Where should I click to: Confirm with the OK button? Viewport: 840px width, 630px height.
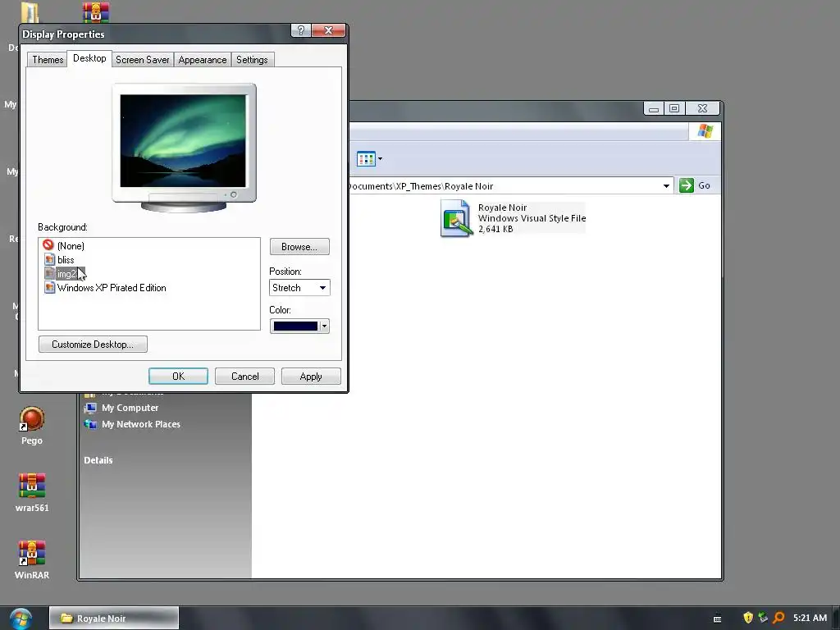(x=178, y=376)
